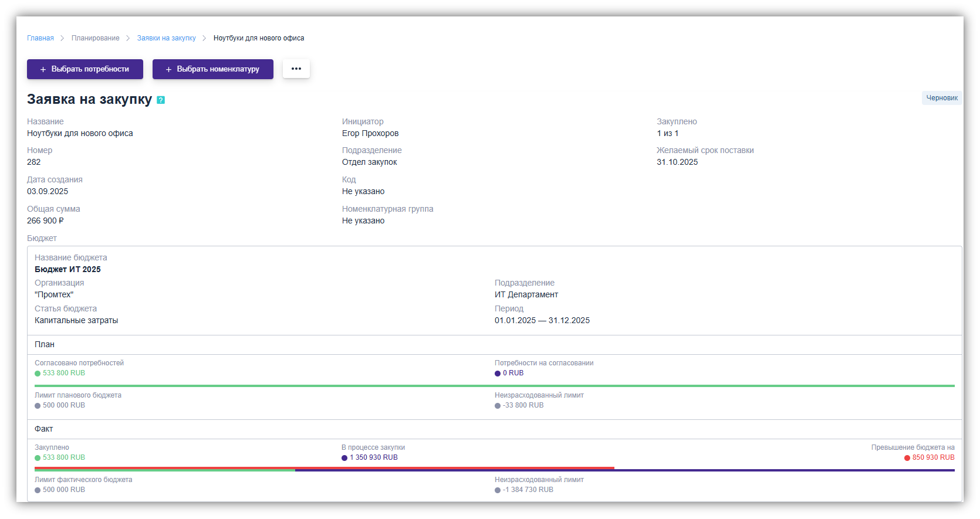Screen dimensions: 980x519
Task: Click purple dot beside 1 350 930 RUB
Action: click(x=344, y=458)
